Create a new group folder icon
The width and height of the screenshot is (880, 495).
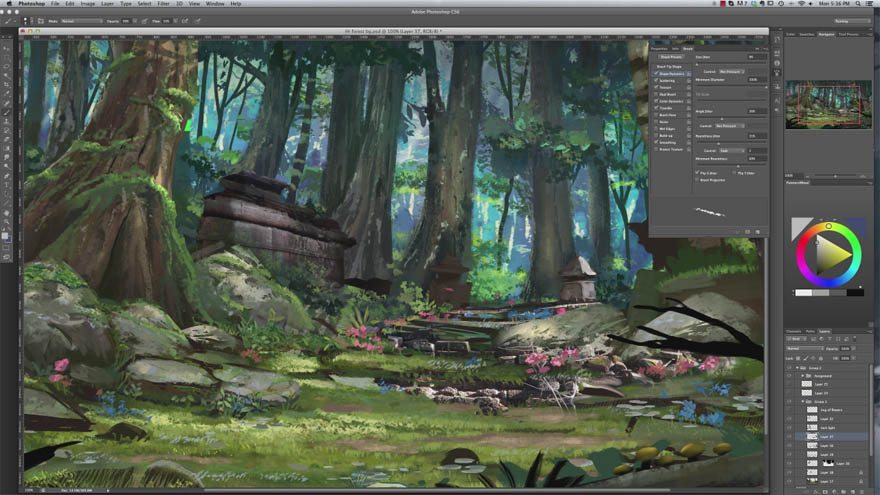(843, 492)
